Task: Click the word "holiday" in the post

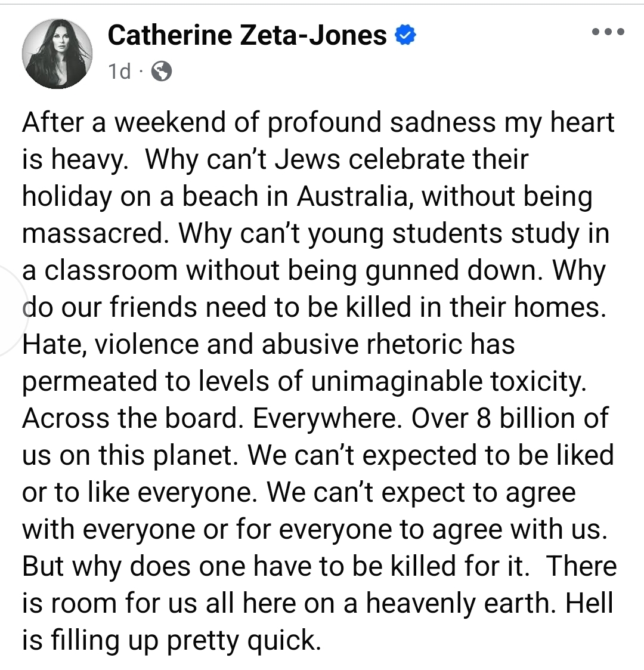Action: click(67, 196)
